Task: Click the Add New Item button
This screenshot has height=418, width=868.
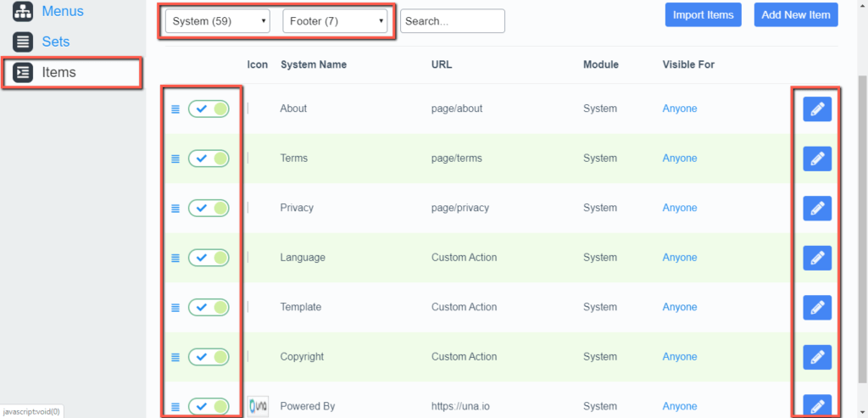Action: click(796, 15)
